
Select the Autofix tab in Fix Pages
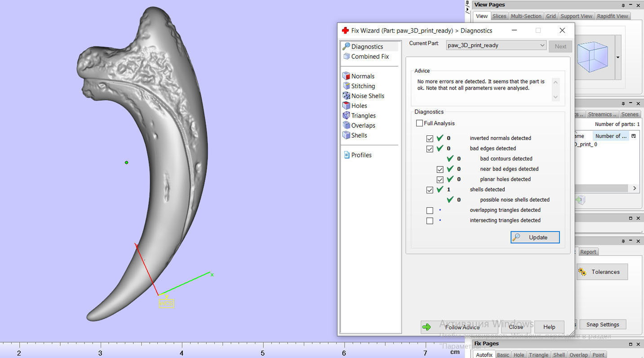coord(484,355)
